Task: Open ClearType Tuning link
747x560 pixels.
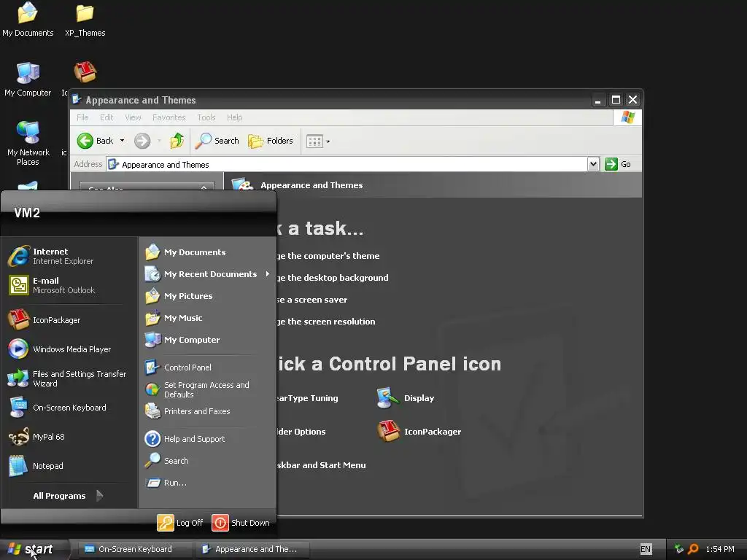Action: (308, 398)
